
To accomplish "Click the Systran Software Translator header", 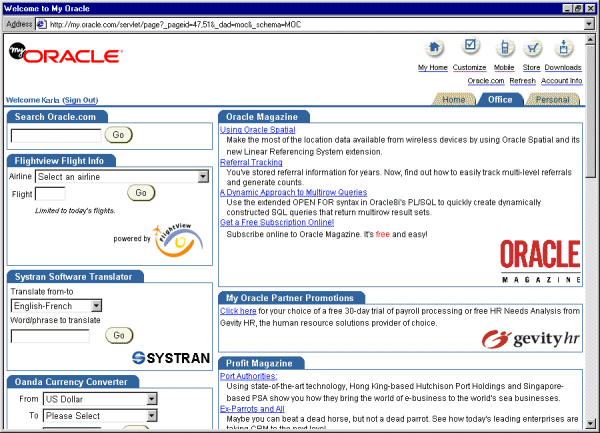I will coord(73,277).
